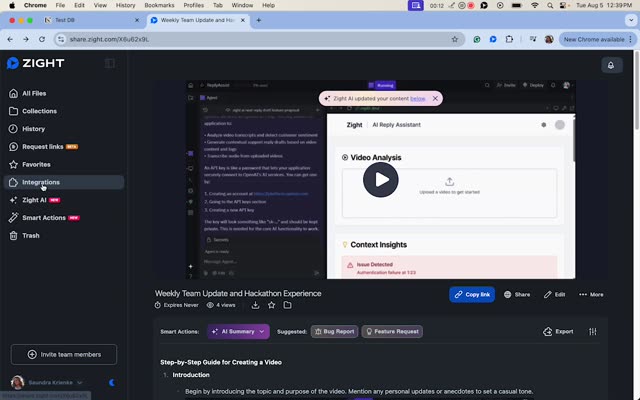Edit the video title

554,294
